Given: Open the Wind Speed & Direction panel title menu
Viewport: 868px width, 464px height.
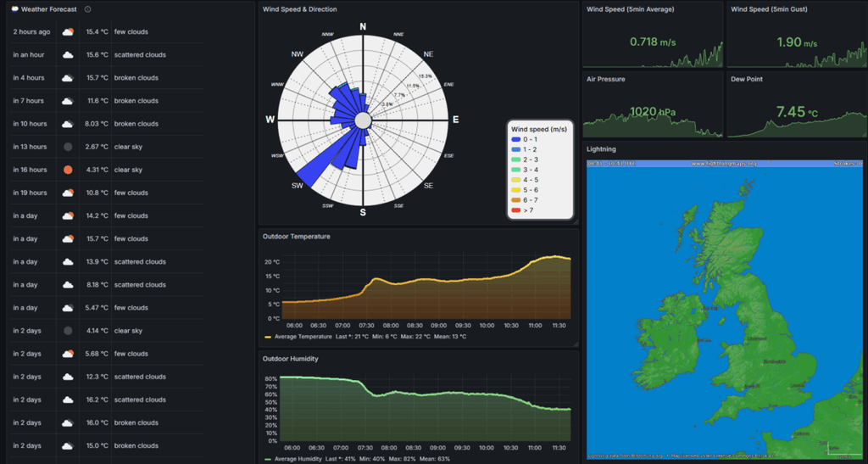Looking at the screenshot, I should click(x=299, y=9).
